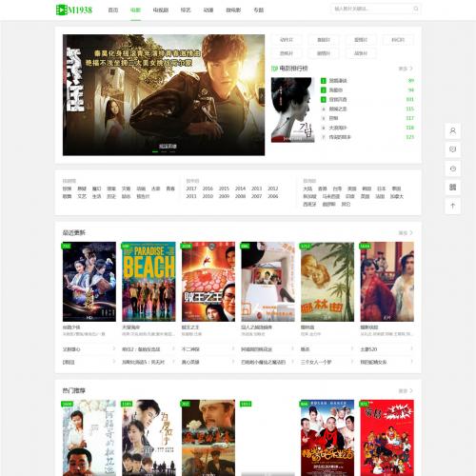The height and width of the screenshot is (476, 476).
Task: Click the rank 3 green badge
Action: tap(324, 100)
